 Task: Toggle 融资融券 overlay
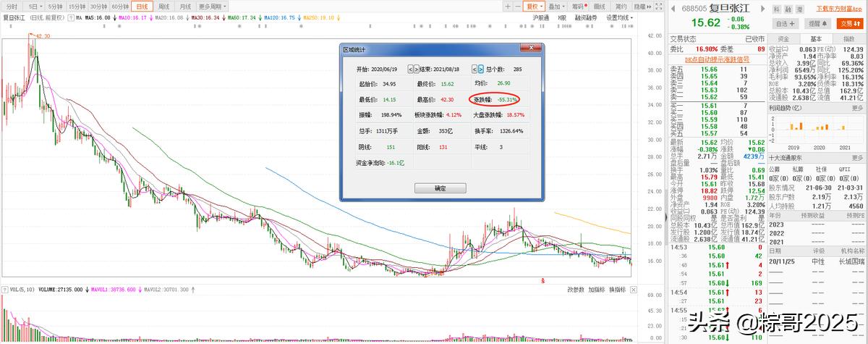(x=587, y=17)
